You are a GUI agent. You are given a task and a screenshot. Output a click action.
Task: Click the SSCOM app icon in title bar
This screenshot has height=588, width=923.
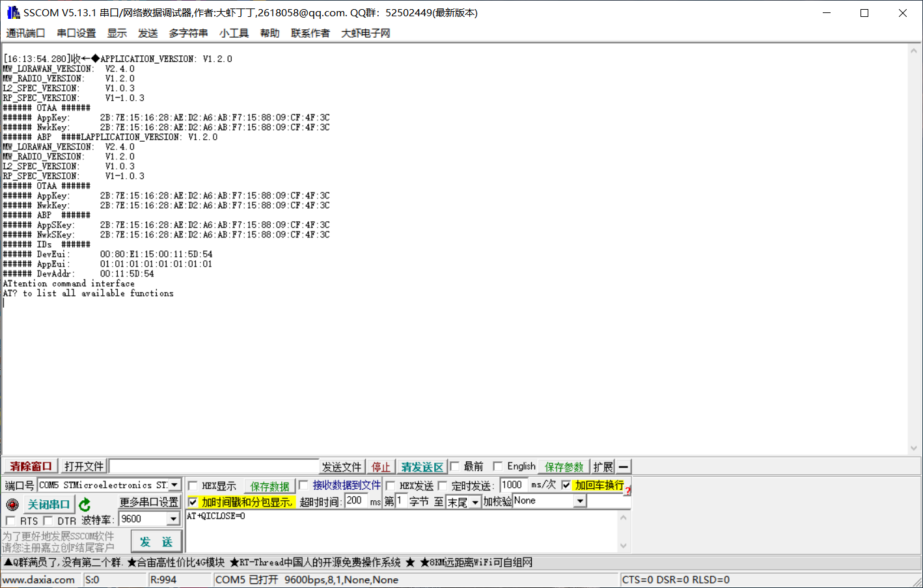[12, 12]
